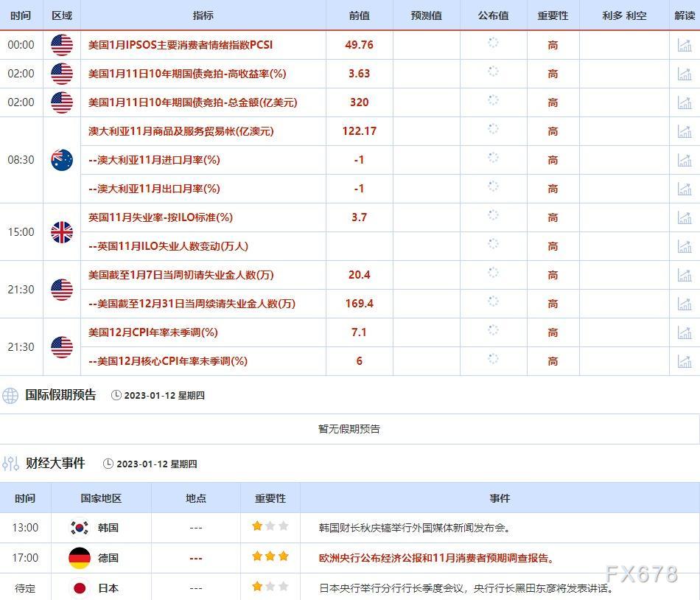This screenshot has width=700, height=600.
Task: Click 美国截至12月31日当周续请失业金人数 indicator
Action: pyautogui.click(x=192, y=304)
